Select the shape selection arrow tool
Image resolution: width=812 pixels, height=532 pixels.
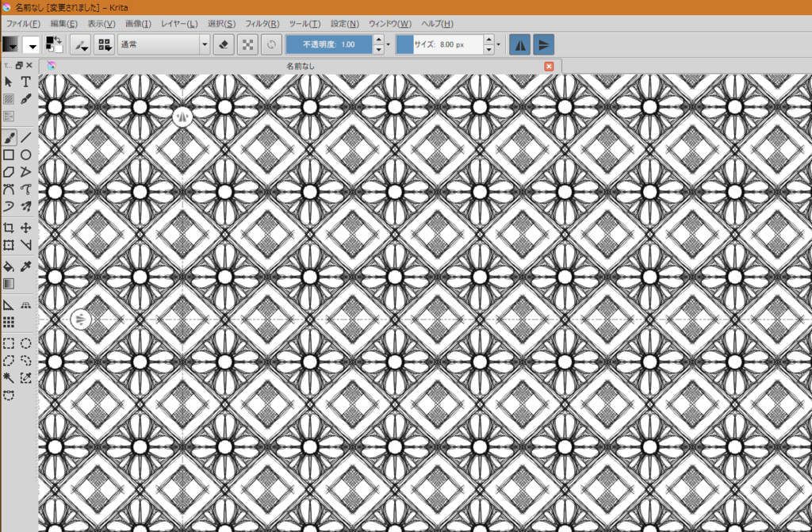[x=9, y=82]
